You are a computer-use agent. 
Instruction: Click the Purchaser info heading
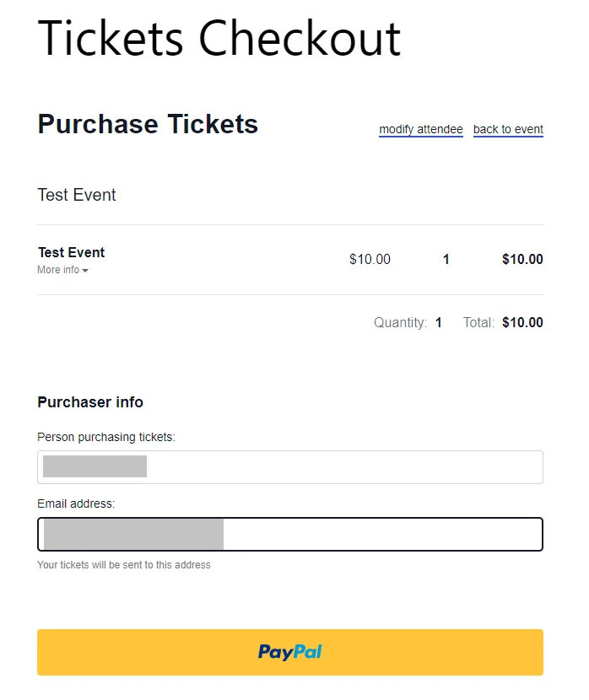click(90, 402)
